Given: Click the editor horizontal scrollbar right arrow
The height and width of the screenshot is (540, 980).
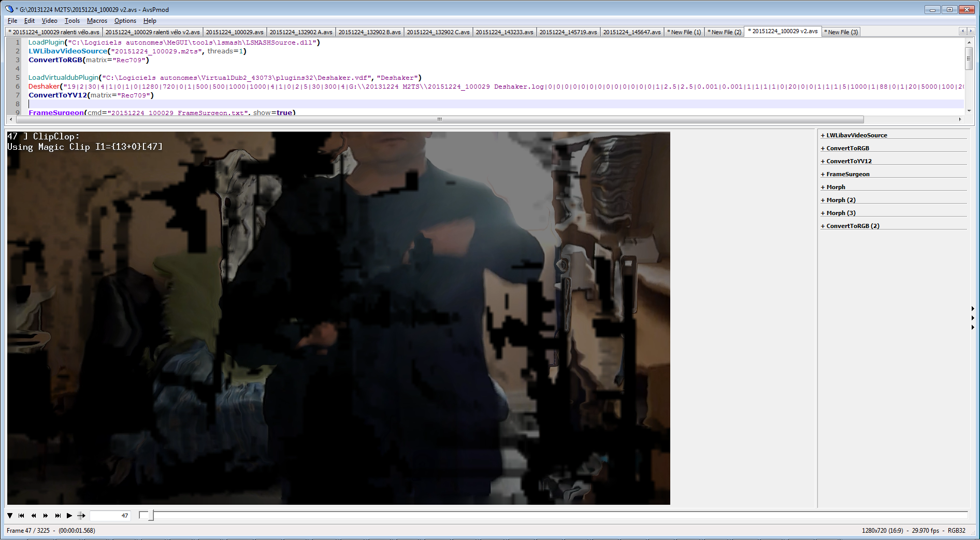Looking at the screenshot, I should pos(960,119).
